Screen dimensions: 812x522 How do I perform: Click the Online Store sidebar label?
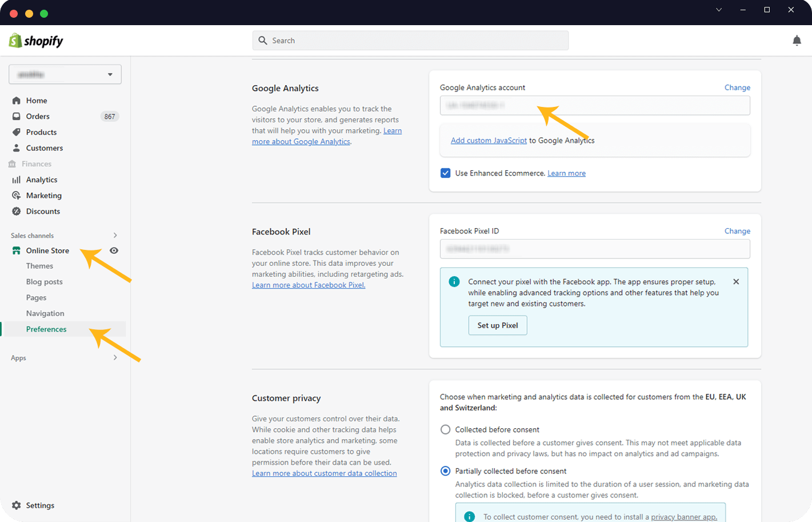click(x=47, y=250)
